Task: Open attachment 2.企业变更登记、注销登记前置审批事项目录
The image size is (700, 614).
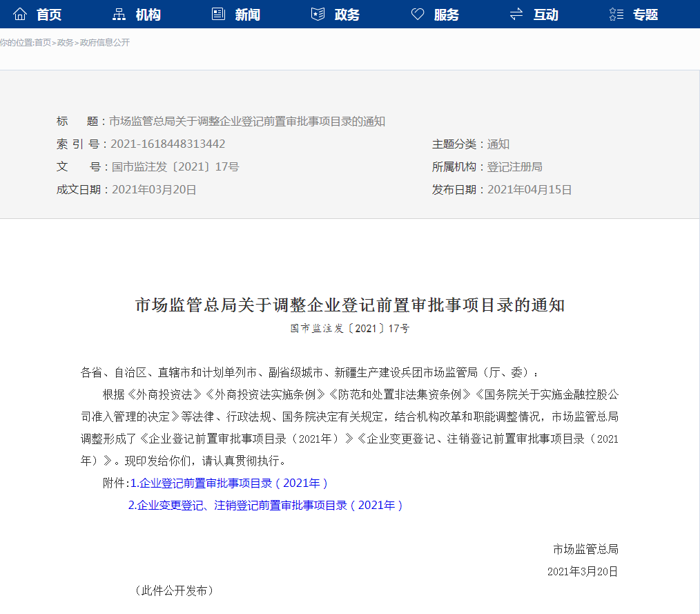Action: click(266, 506)
